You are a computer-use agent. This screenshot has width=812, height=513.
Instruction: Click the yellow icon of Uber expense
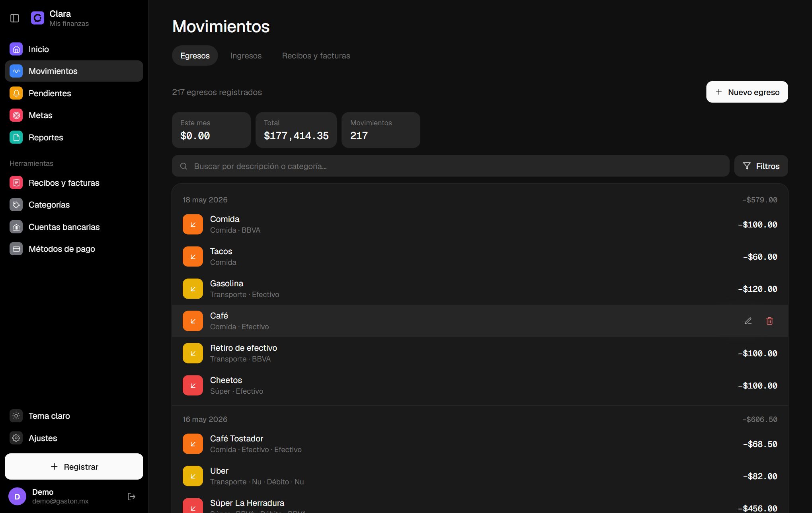[x=193, y=476]
